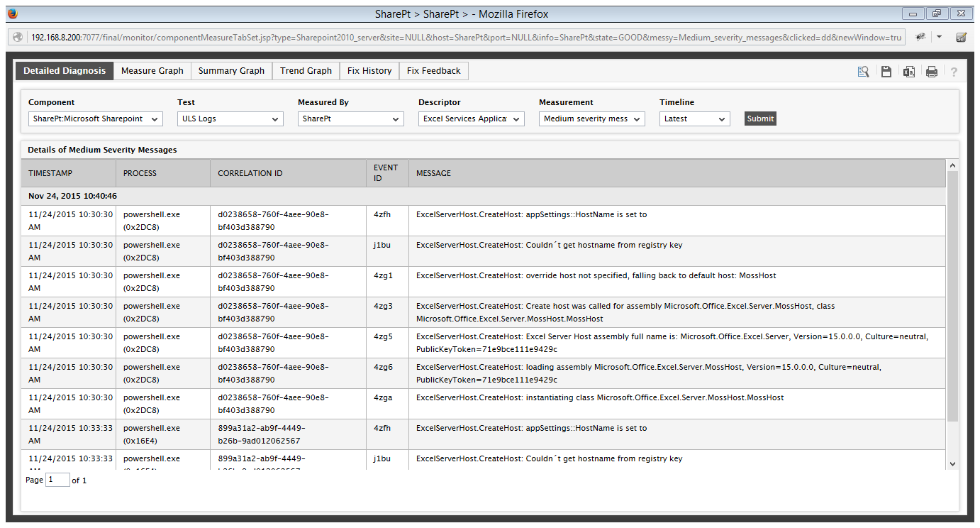Click the Firebug bug icon
The width and height of the screenshot is (980, 528).
[920, 37]
